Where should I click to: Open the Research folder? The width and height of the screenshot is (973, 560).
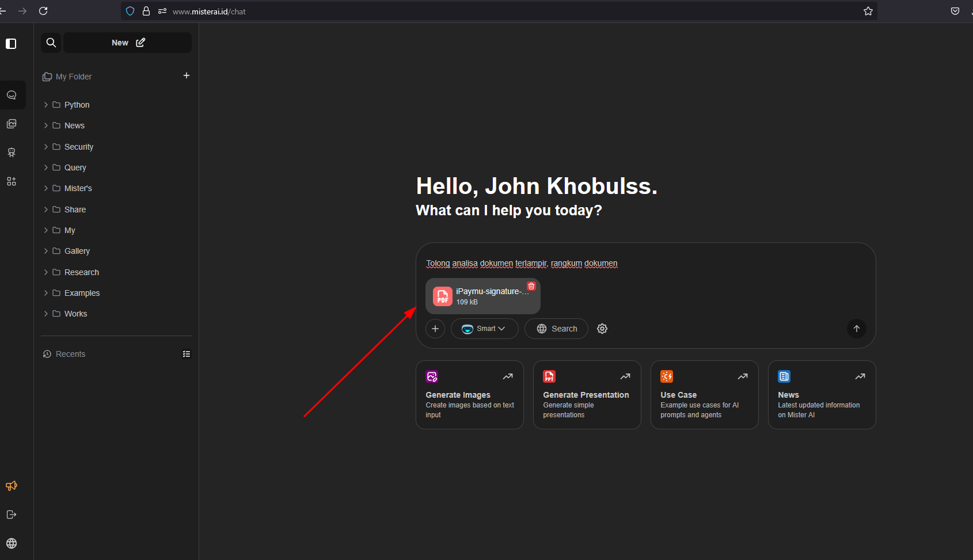click(x=81, y=272)
